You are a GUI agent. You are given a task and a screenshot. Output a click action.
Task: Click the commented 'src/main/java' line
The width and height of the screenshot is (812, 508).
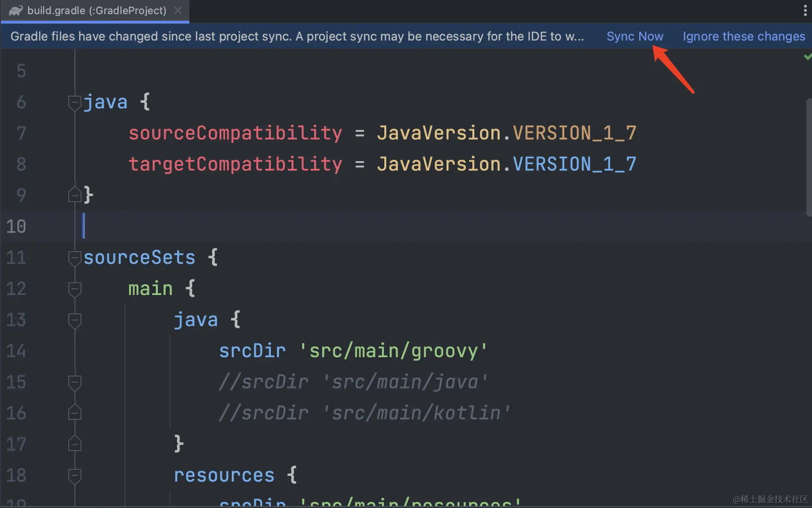[353, 382]
